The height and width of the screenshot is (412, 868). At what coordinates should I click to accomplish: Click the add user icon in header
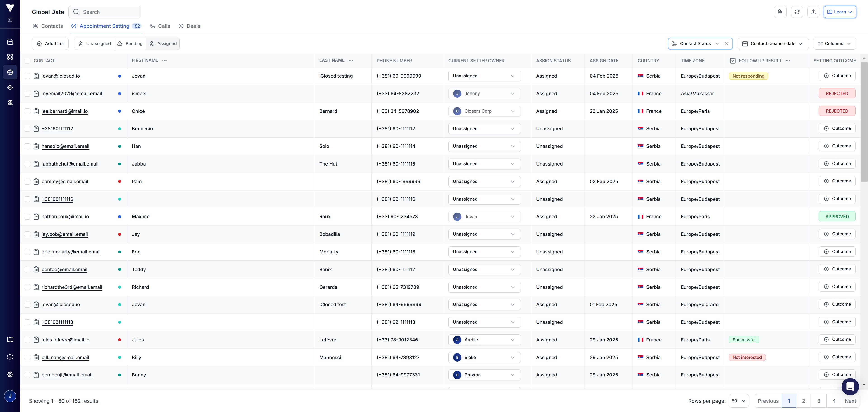pos(780,12)
